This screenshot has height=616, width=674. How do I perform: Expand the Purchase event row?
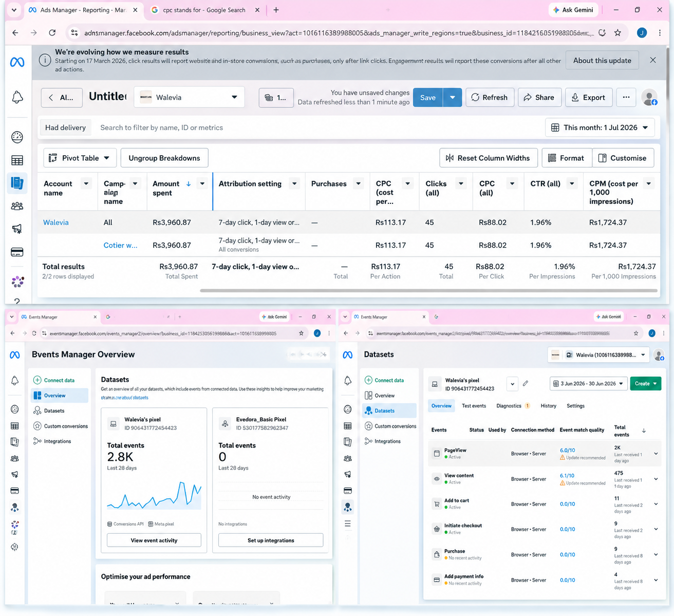pyautogui.click(x=656, y=555)
